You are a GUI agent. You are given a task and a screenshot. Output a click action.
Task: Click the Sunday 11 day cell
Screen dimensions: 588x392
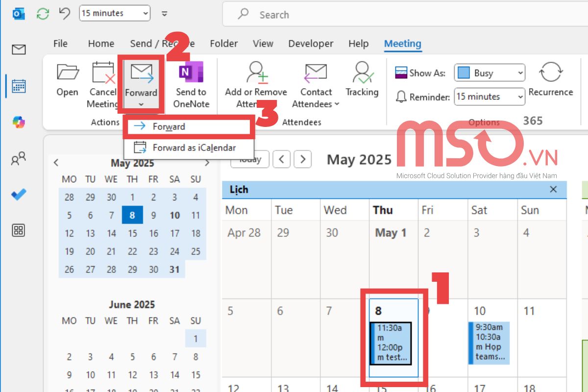click(x=541, y=338)
